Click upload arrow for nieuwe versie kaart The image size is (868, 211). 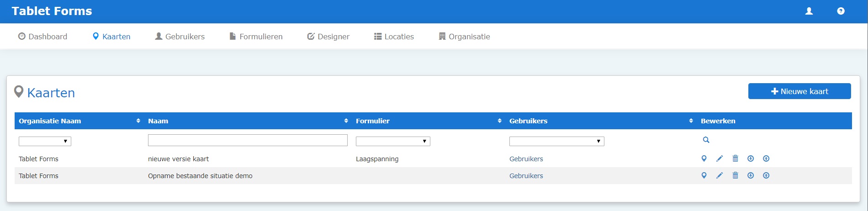(x=766, y=158)
